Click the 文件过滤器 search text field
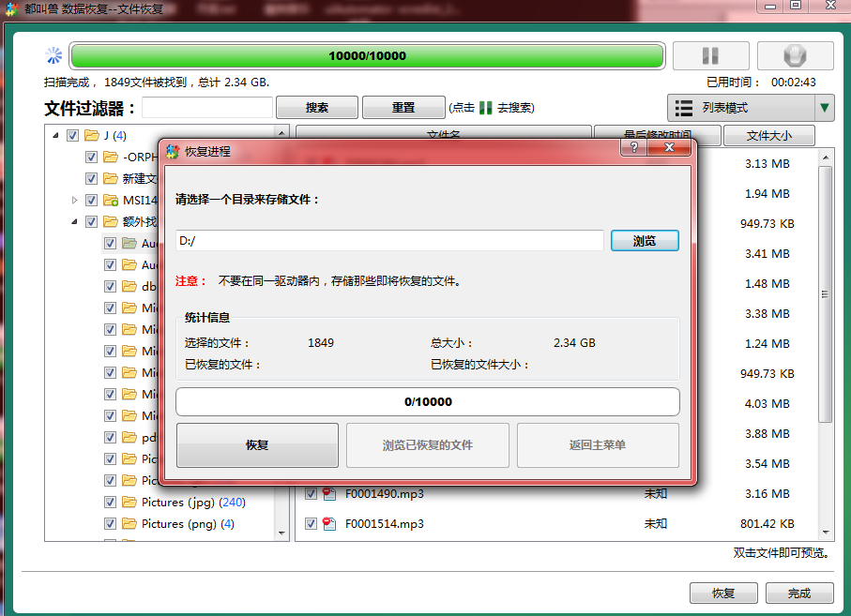The height and width of the screenshot is (616, 851). click(x=207, y=108)
